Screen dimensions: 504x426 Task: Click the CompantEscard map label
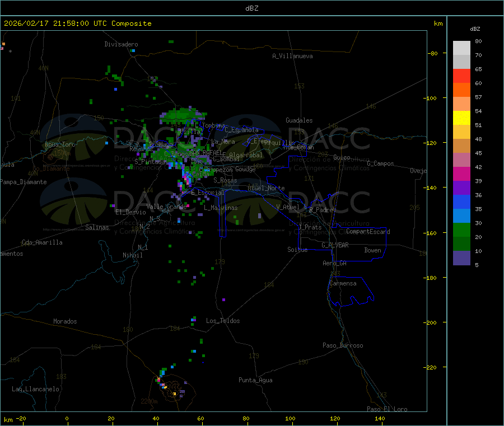click(x=368, y=232)
